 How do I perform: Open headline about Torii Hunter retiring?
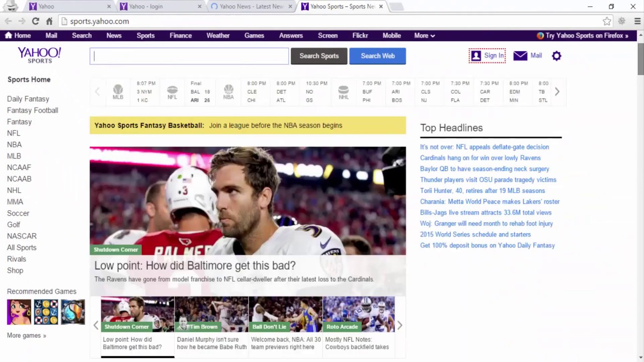click(x=482, y=191)
